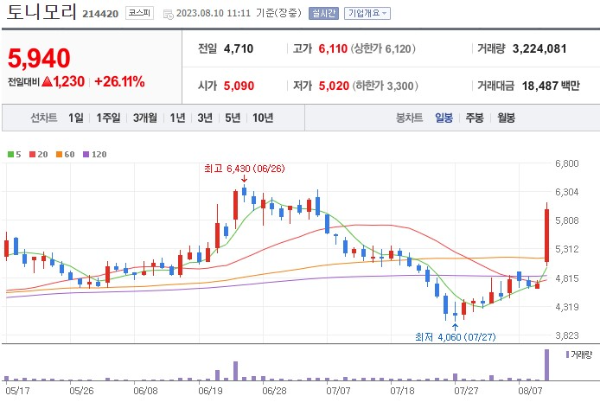Select the 1주일 line chart tab
Screen dimensions: 600x408
pyautogui.click(x=108, y=118)
